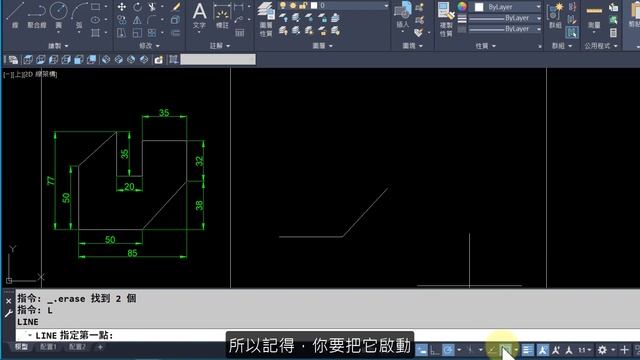Select the Text (文字) tool
This screenshot has width=640, height=360.
[x=199, y=15]
